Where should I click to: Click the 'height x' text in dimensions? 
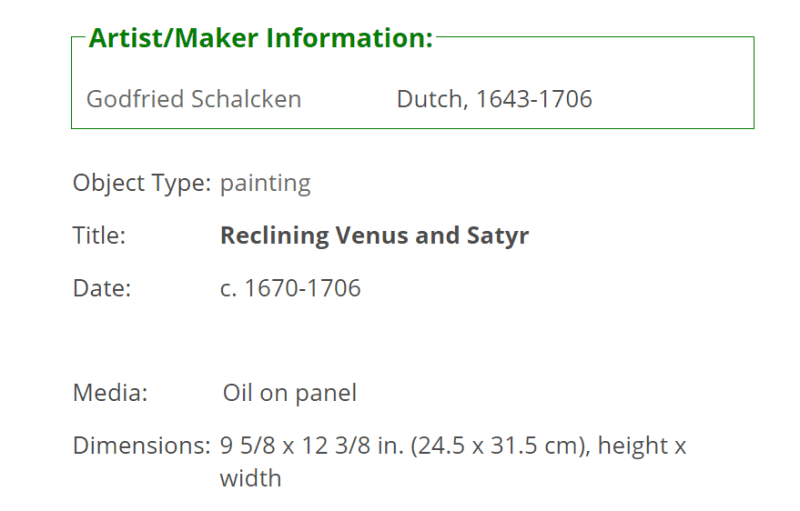point(642,446)
